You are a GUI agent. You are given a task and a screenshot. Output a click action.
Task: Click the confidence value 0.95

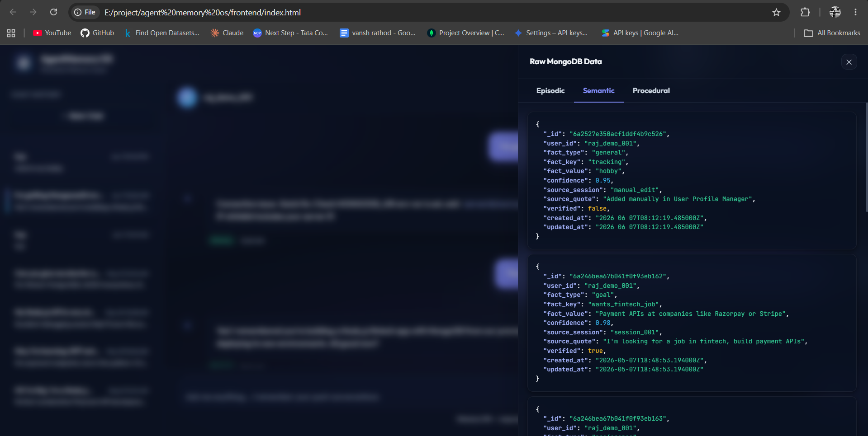coord(602,181)
